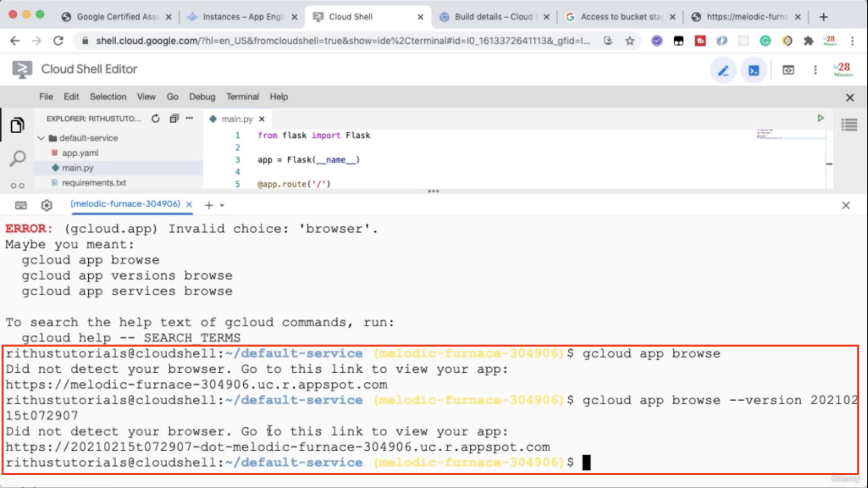This screenshot has width=868, height=488.
Task: Open the Explorer files icon in sidebar
Action: 17,125
